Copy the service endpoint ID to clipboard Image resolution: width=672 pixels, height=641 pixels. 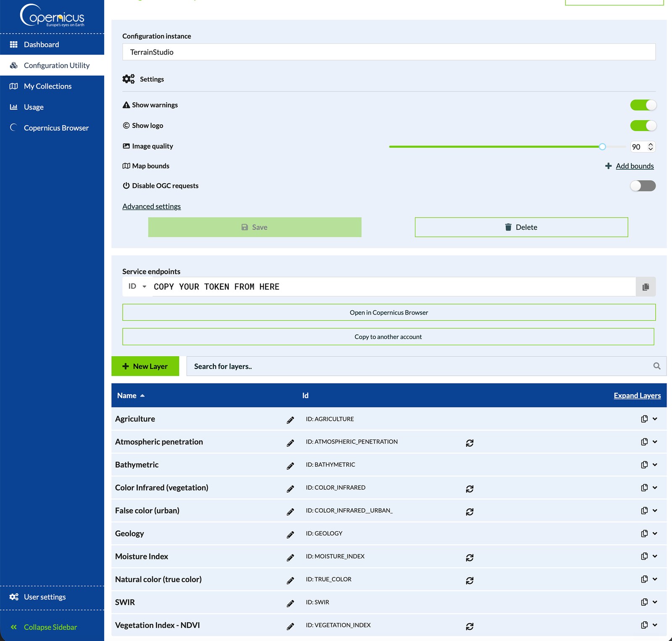click(646, 286)
